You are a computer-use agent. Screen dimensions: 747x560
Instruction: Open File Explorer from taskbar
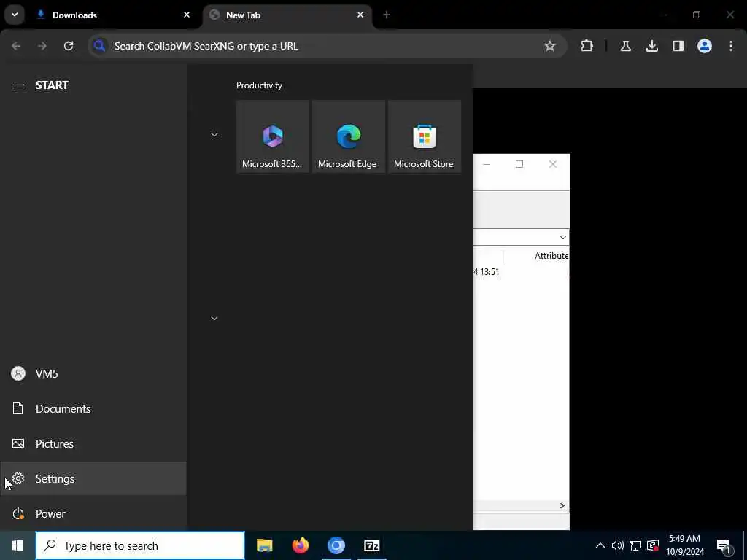click(x=264, y=545)
